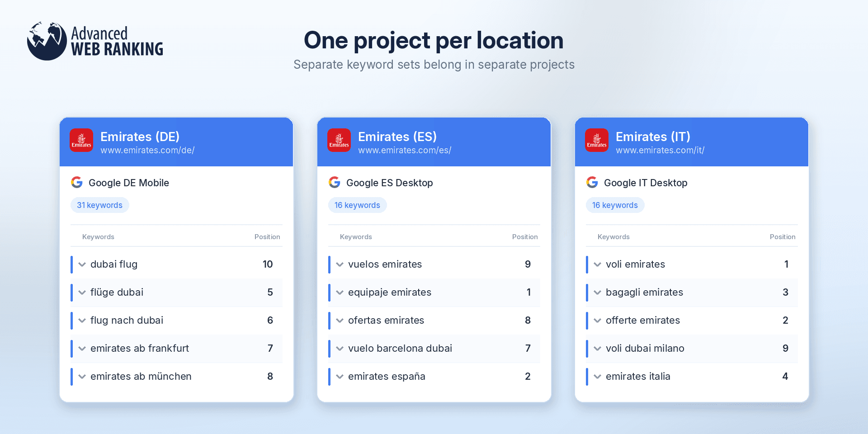868x434 pixels.
Task: Click the Keywords column header in IT card
Action: tap(613, 237)
